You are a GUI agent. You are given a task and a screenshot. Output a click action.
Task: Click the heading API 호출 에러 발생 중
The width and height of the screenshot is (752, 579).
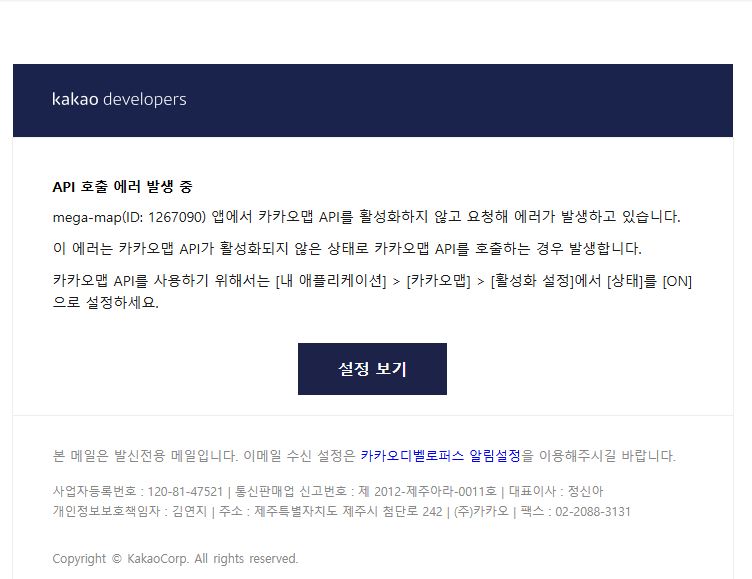(122, 187)
